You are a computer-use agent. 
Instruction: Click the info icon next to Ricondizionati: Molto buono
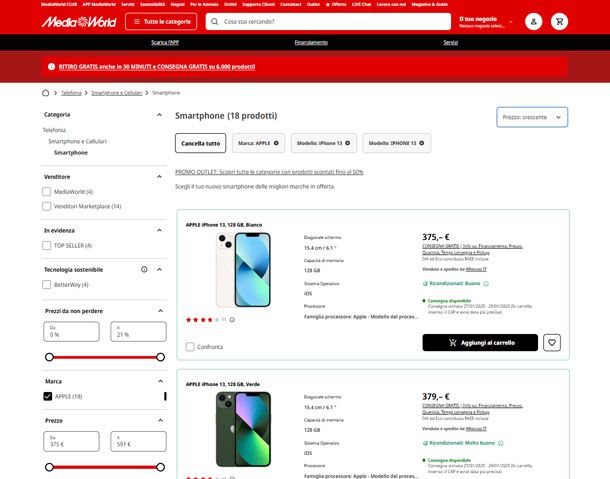tap(501, 443)
